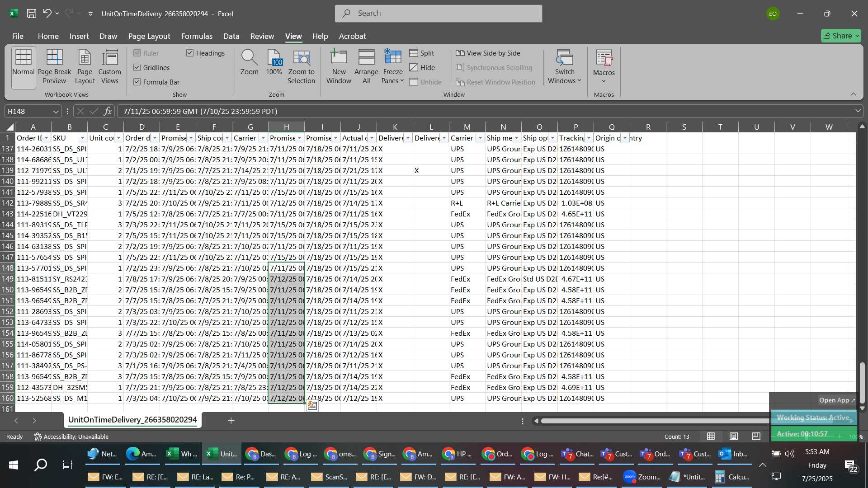The height and width of the screenshot is (488, 868).
Task: Click the Search box in title bar
Action: [439, 14]
